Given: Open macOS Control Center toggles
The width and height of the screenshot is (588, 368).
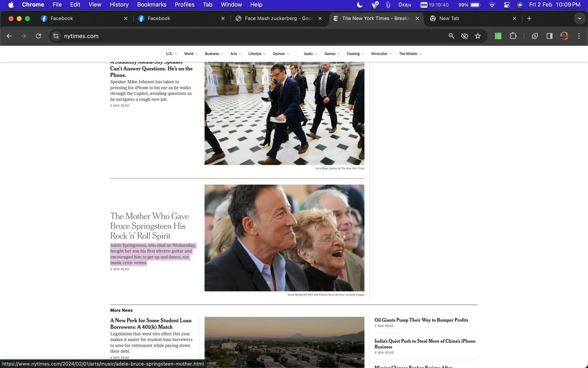Looking at the screenshot, I should tap(506, 5).
